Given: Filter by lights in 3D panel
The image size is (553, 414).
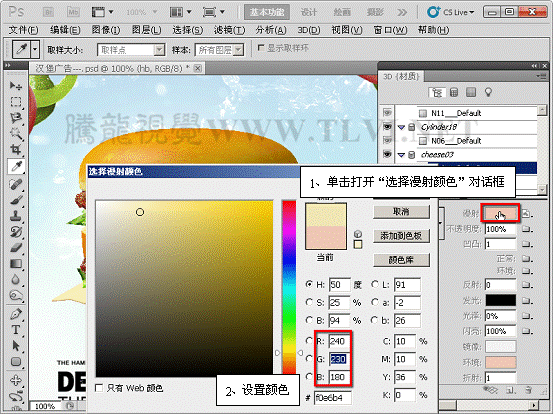Looking at the screenshot, I should [488, 92].
